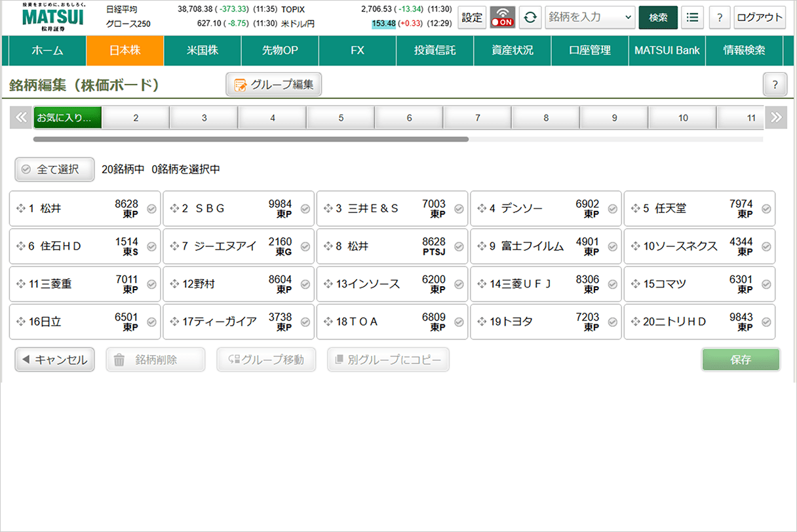
Task: Click the group tabs horizontal scrollbar
Action: 251,139
